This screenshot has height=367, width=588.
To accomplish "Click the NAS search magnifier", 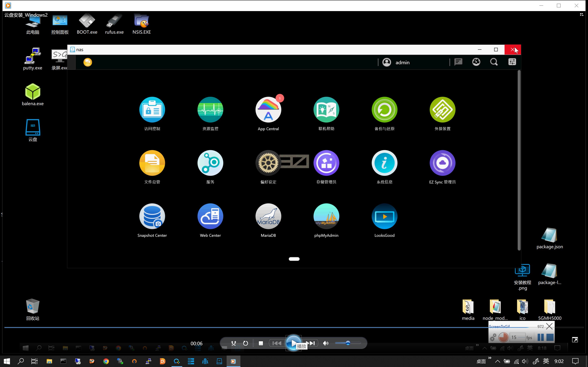I will click(494, 62).
